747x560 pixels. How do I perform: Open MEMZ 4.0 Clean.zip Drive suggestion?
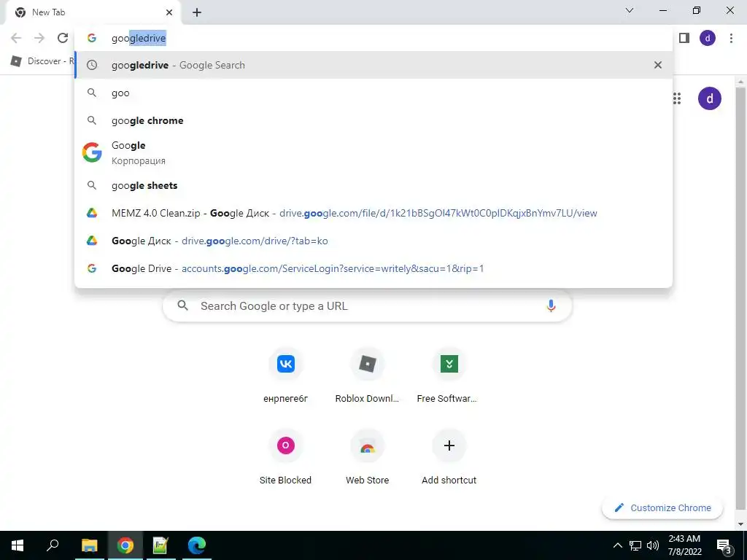tap(374, 213)
